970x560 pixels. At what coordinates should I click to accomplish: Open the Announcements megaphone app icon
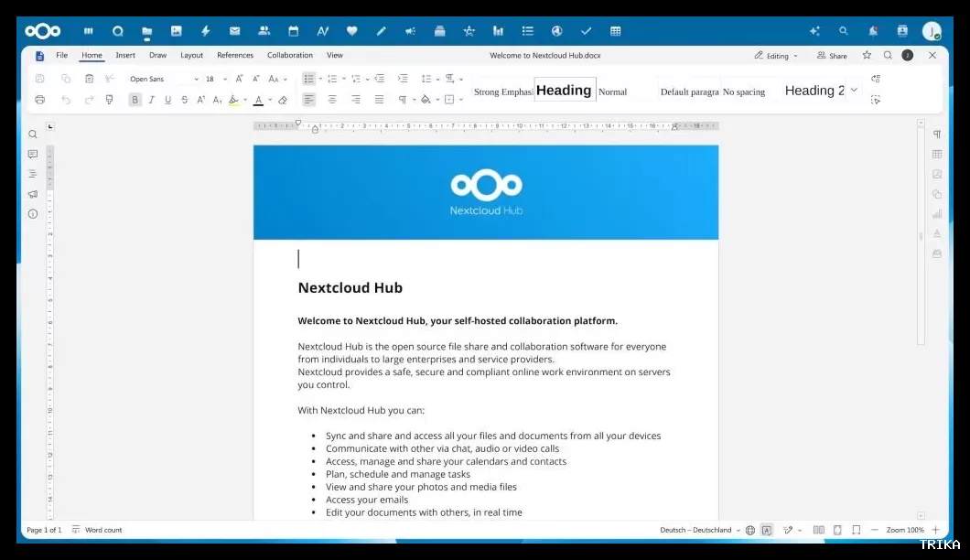tap(410, 31)
